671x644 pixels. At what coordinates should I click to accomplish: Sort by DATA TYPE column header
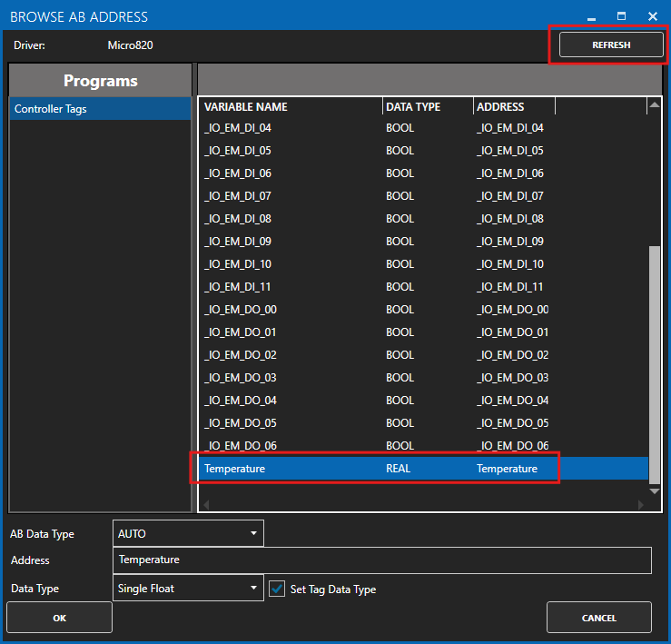(x=428, y=106)
